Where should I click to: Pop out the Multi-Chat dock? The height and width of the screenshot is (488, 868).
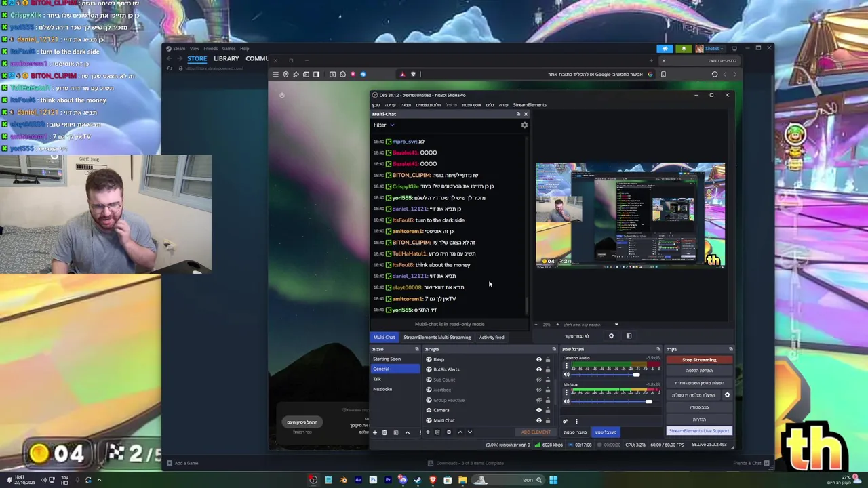click(x=518, y=114)
